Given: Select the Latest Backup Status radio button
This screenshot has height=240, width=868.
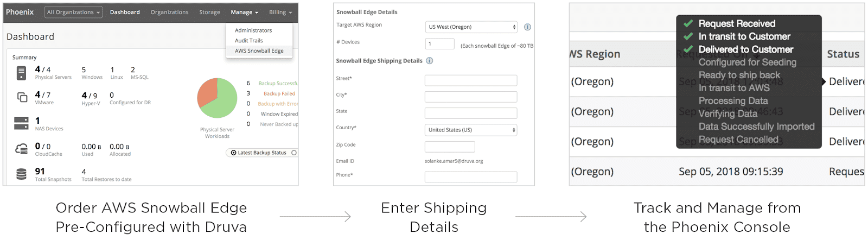Looking at the screenshot, I should click(x=234, y=153).
